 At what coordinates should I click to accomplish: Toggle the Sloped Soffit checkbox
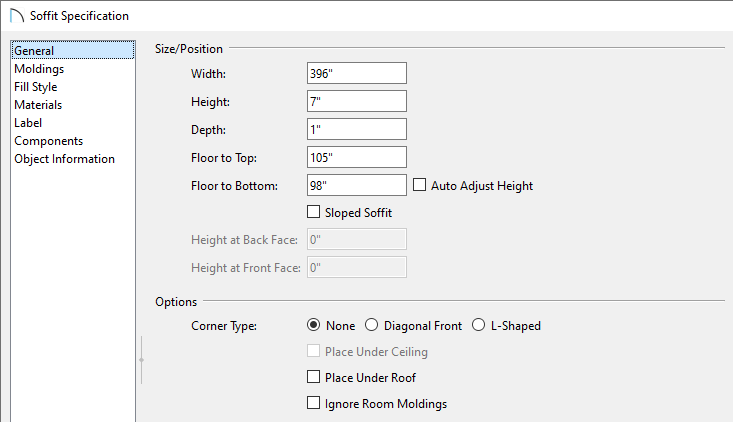coord(314,212)
